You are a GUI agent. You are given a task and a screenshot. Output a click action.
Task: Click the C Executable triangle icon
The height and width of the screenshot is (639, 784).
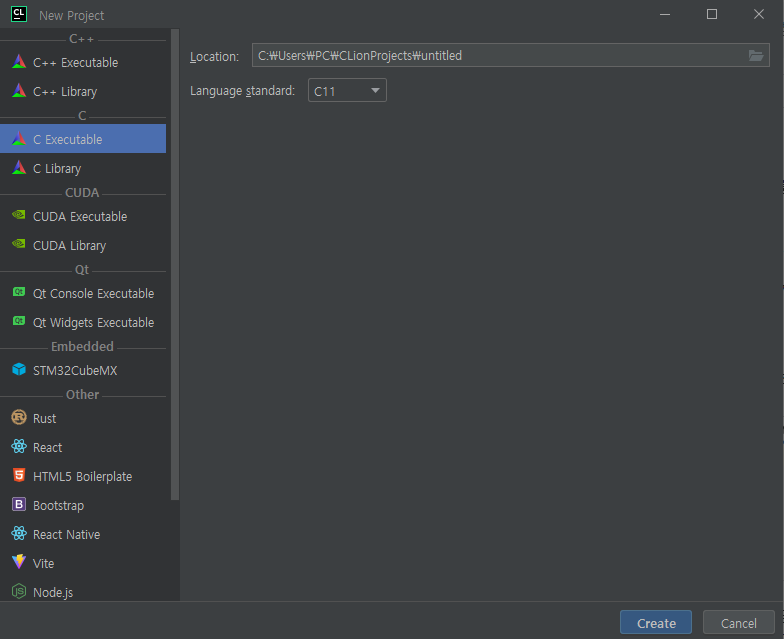tap(19, 138)
